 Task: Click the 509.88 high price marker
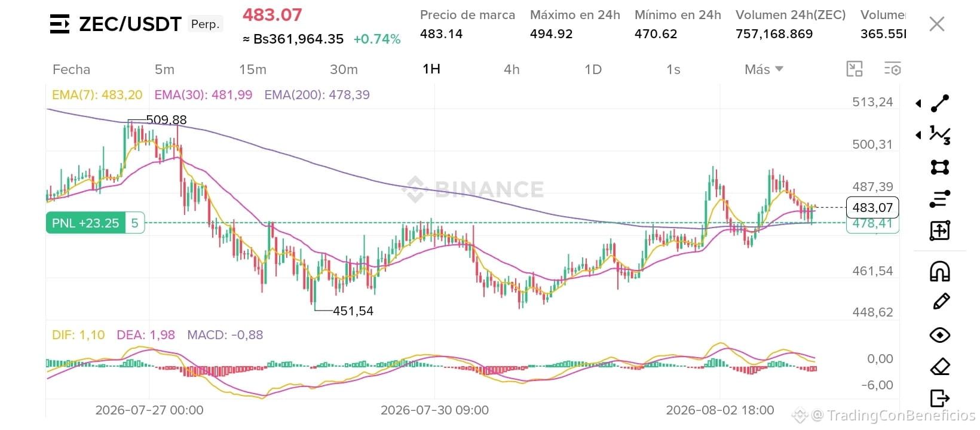(x=166, y=120)
